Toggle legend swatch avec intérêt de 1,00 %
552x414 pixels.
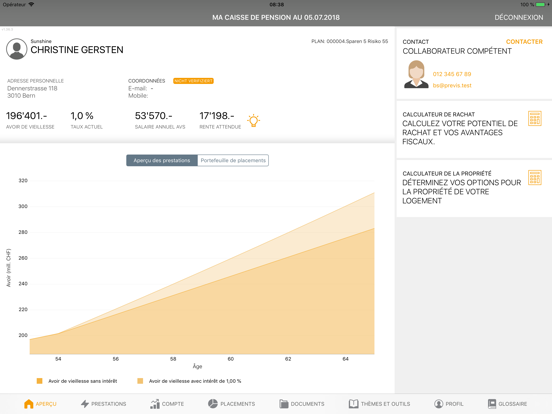click(x=140, y=381)
